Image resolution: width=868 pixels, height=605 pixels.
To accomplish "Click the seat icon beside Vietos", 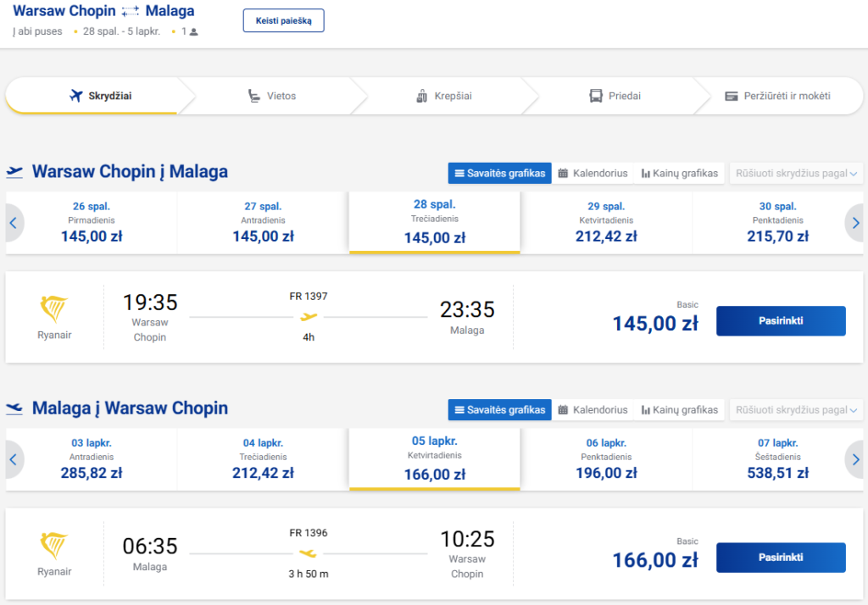I will (253, 96).
